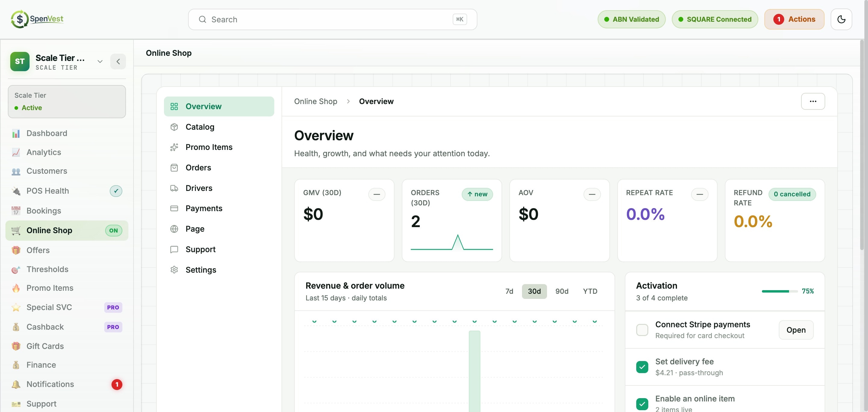This screenshot has height=412, width=868.
Task: Toggle dark mode moon icon
Action: coord(841,19)
